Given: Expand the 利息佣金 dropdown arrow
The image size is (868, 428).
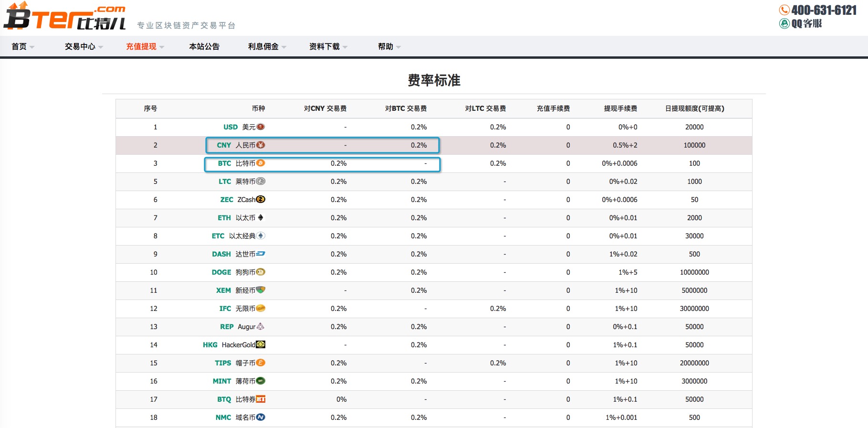Looking at the screenshot, I should [284, 47].
